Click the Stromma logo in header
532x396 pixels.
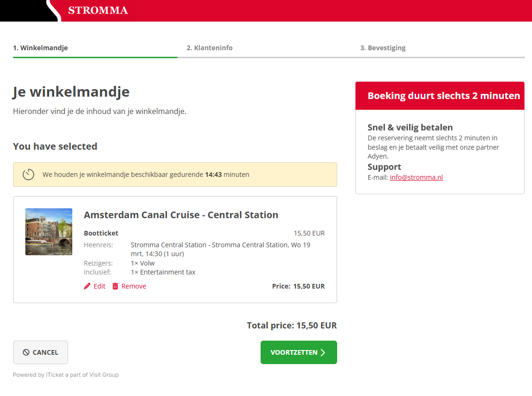point(98,10)
